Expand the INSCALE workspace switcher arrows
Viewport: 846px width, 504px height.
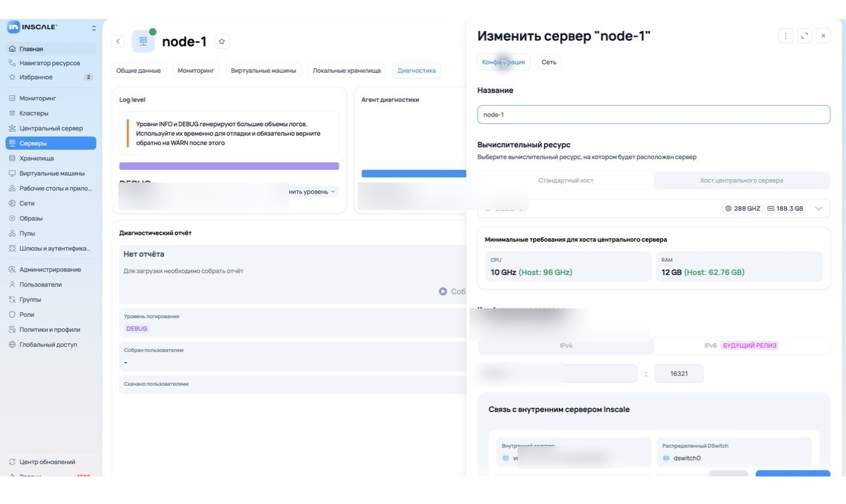pyautogui.click(x=93, y=28)
